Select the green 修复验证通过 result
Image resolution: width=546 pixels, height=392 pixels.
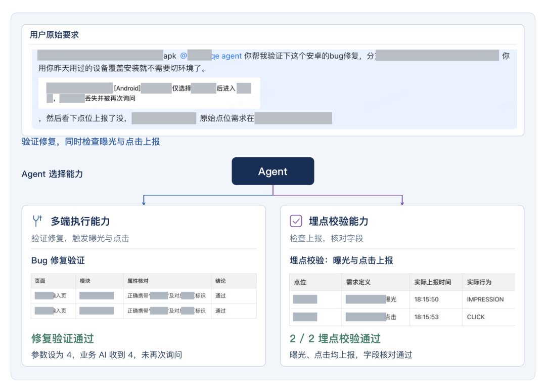63,338
